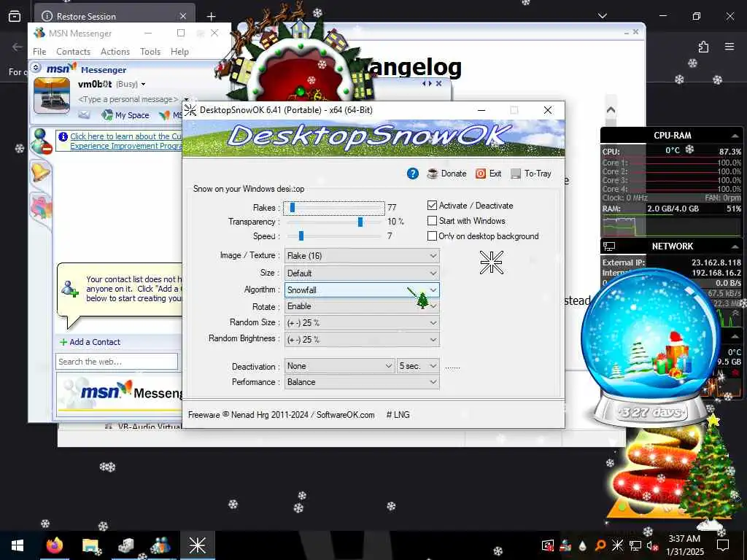Viewport: 747px width, 560px height.
Task: Click the MSN Messenger taskbar icon
Action: tap(161, 545)
